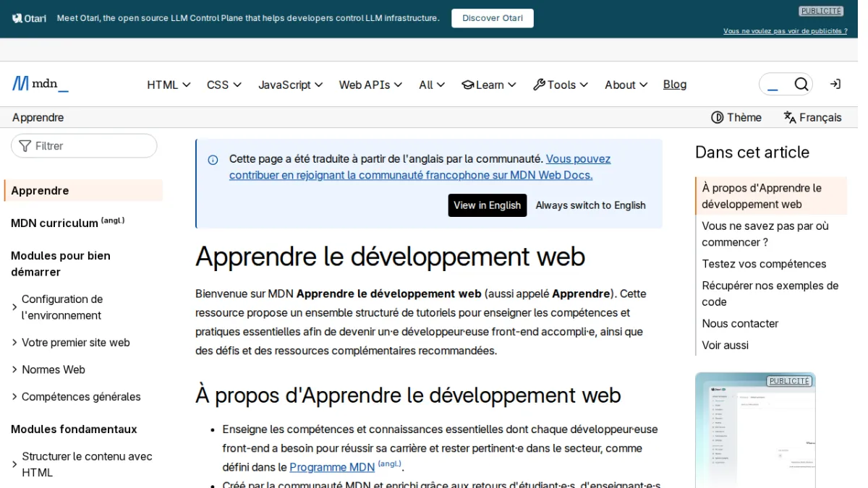
Task: Open the Tools menu
Action: 561,85
